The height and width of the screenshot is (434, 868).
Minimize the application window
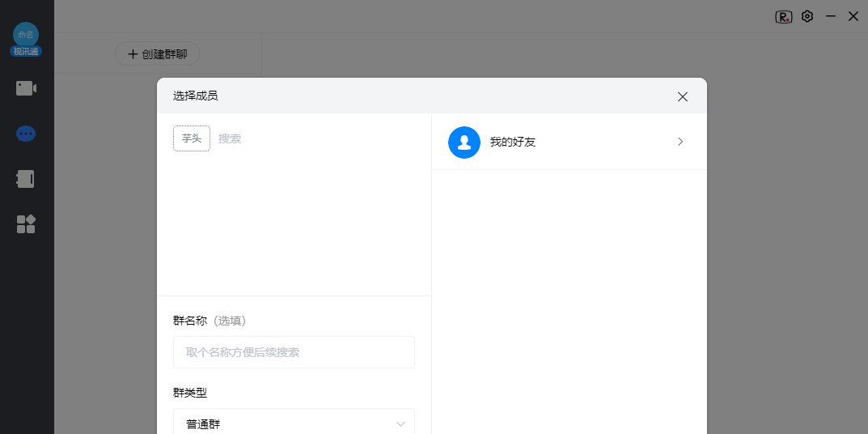830,16
